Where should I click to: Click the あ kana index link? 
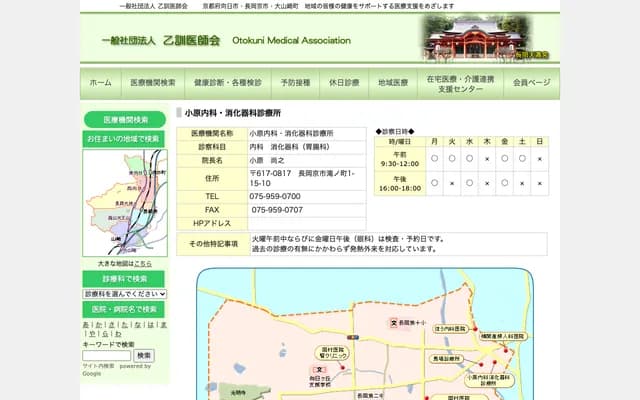tap(86, 326)
